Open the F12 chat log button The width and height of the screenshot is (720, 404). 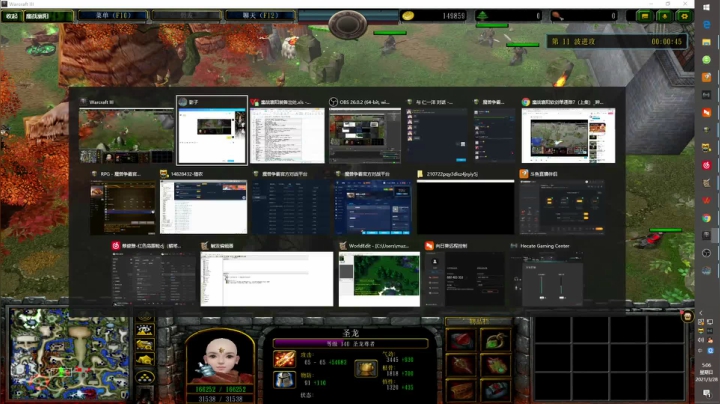pos(260,16)
